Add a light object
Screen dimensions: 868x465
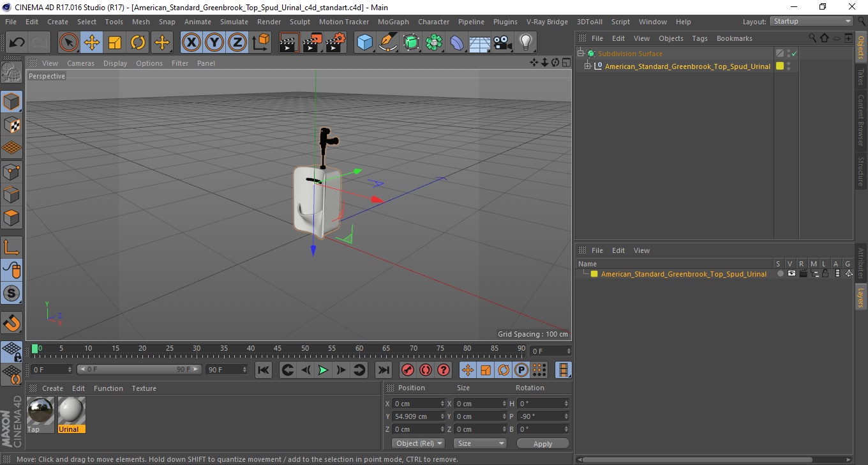[526, 43]
